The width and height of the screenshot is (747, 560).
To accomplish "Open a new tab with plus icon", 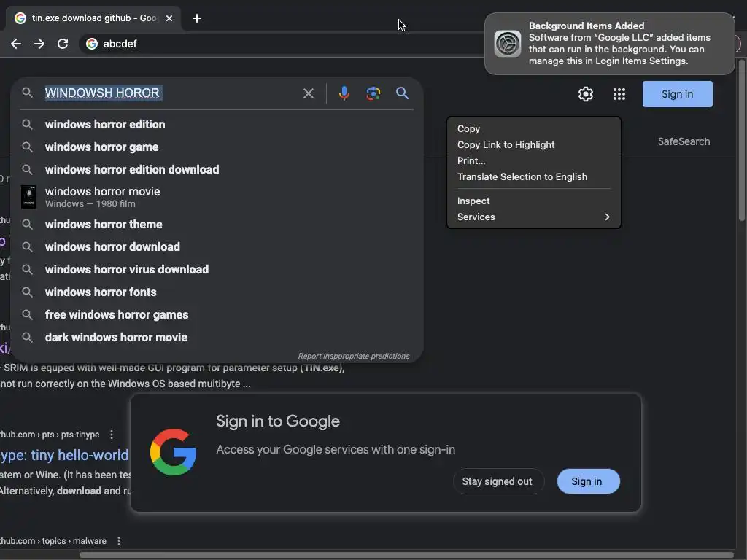I will (x=197, y=18).
